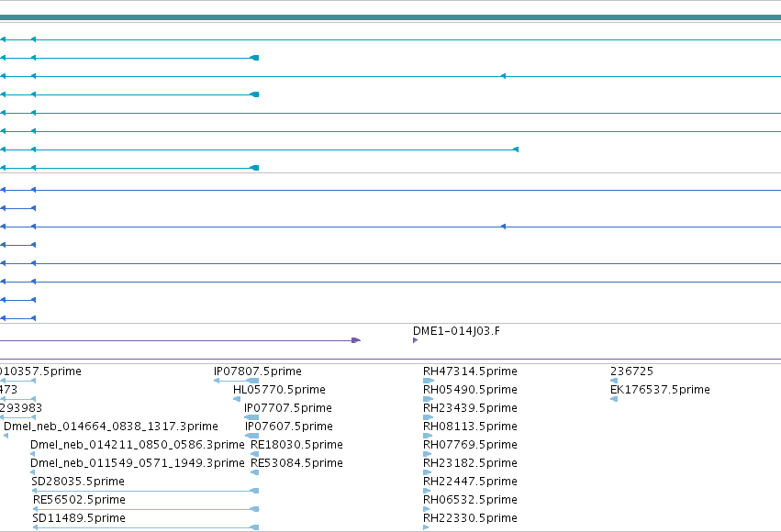Select the RH05490.5prime label
781x532 pixels.
click(470, 390)
